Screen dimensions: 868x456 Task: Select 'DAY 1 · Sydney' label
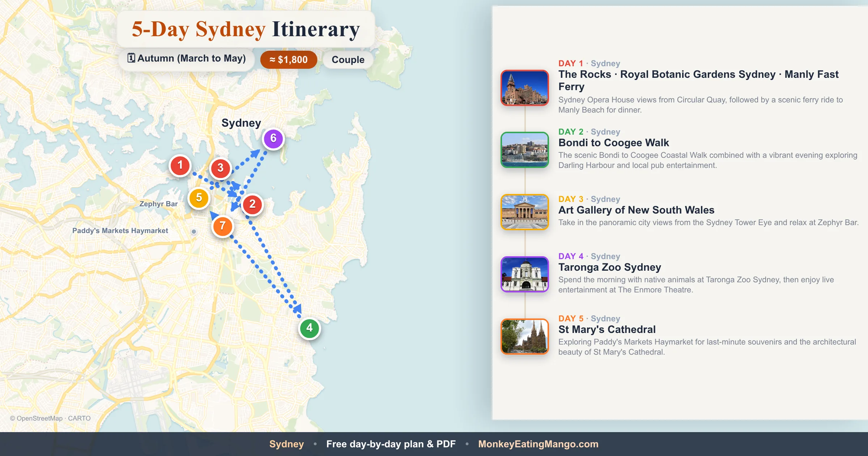coord(589,63)
